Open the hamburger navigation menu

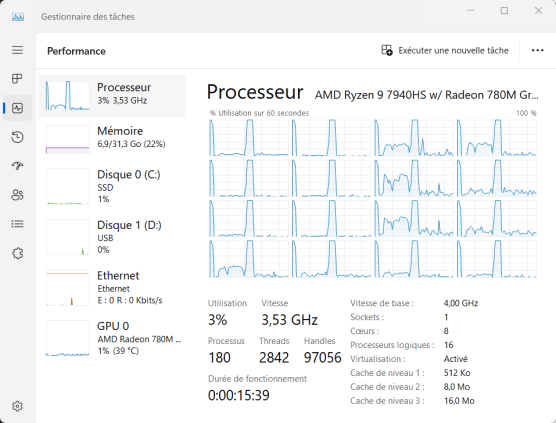tap(17, 50)
